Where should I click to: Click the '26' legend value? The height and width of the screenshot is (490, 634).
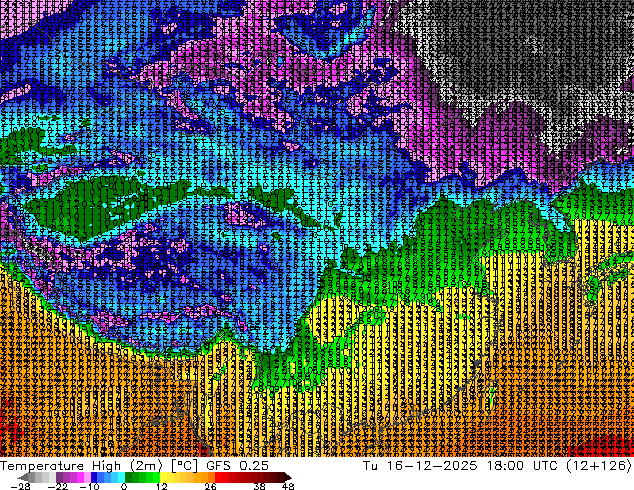coord(210,486)
